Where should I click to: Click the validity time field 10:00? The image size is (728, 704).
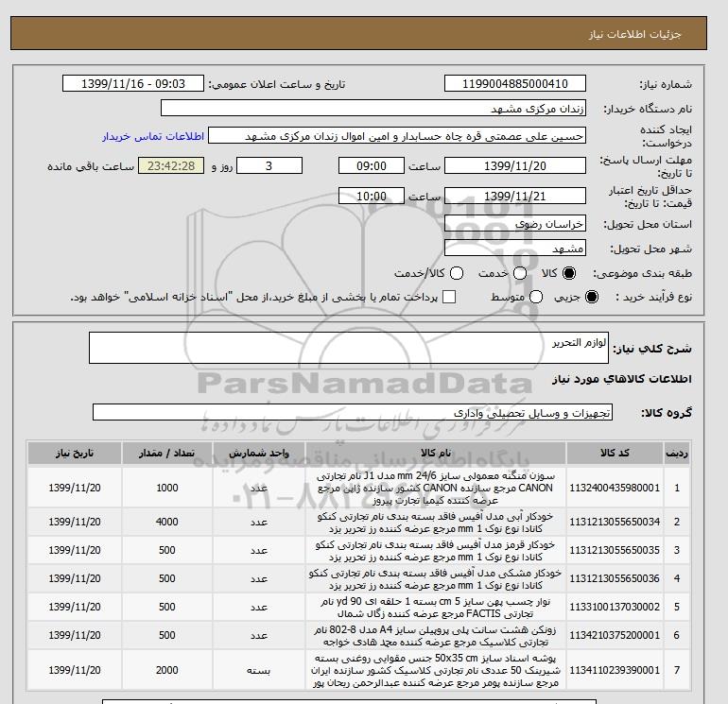click(x=372, y=196)
